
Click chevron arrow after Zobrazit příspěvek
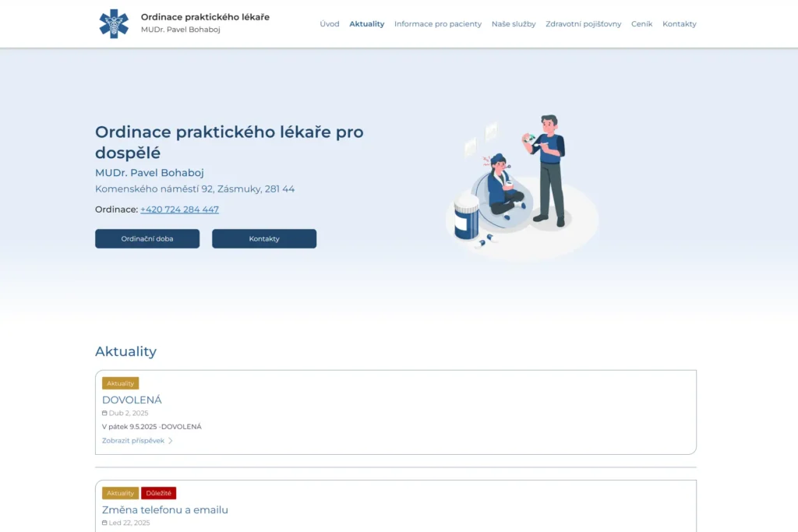point(171,441)
